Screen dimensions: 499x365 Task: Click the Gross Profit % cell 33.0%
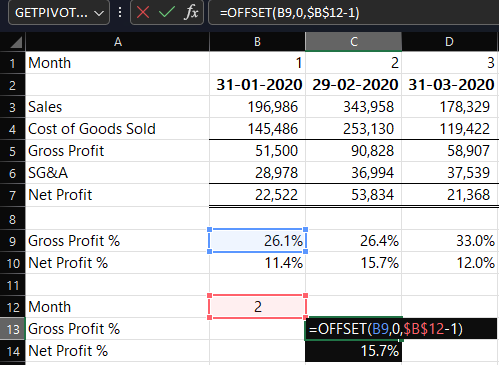point(450,241)
